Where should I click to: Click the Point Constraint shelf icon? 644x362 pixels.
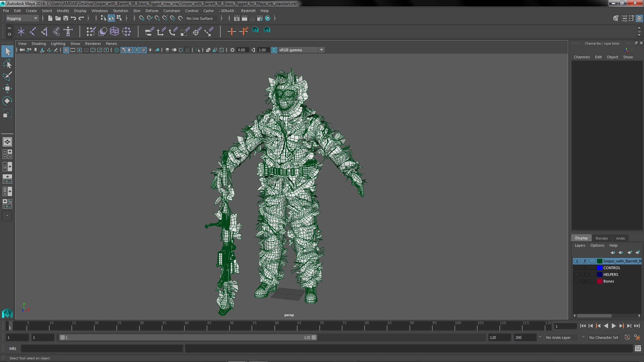(x=161, y=32)
